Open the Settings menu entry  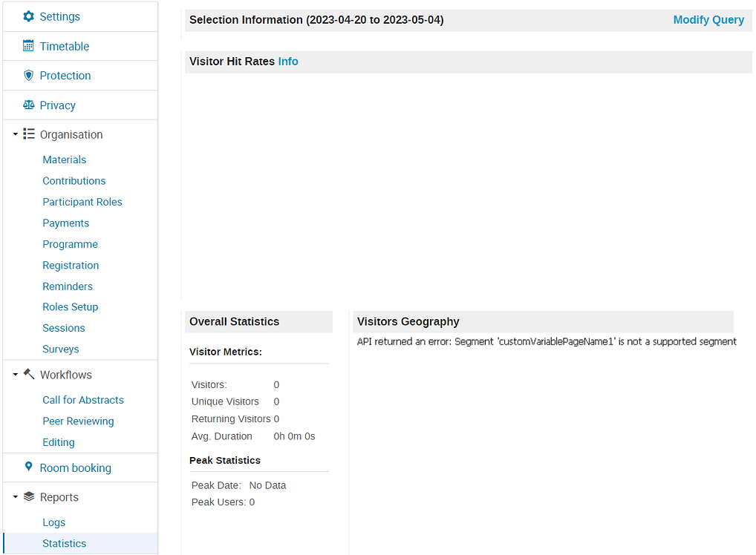(x=80, y=16)
